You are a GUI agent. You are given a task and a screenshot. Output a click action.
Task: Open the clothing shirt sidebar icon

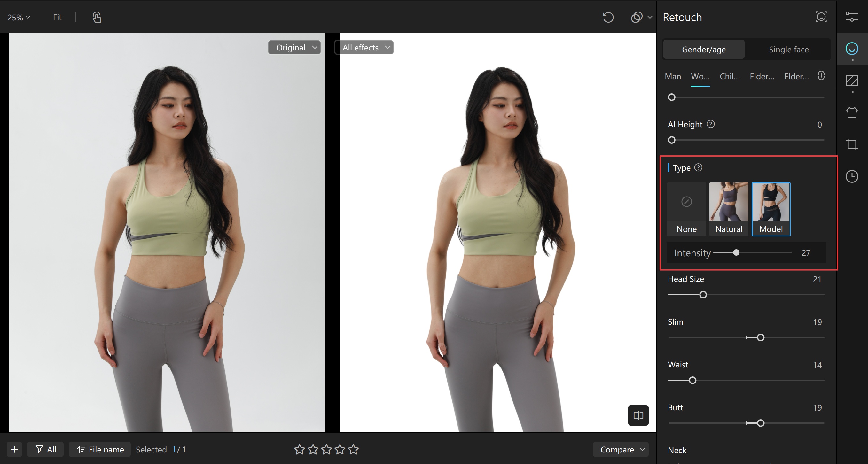coord(851,112)
